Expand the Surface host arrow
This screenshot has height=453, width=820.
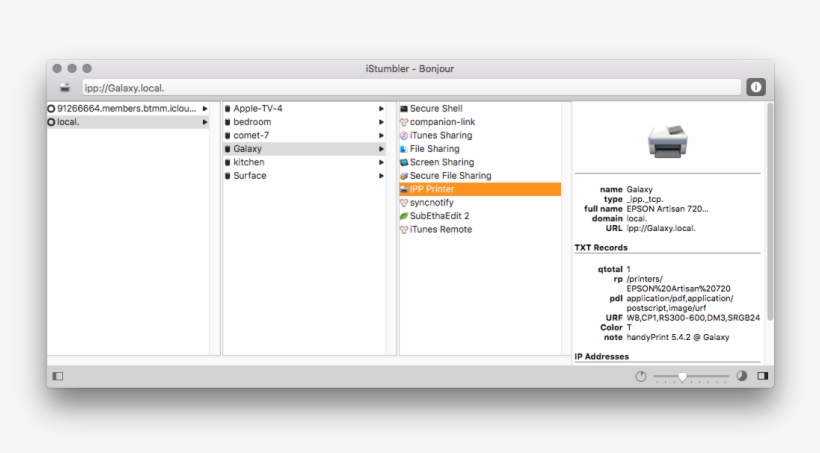(381, 176)
